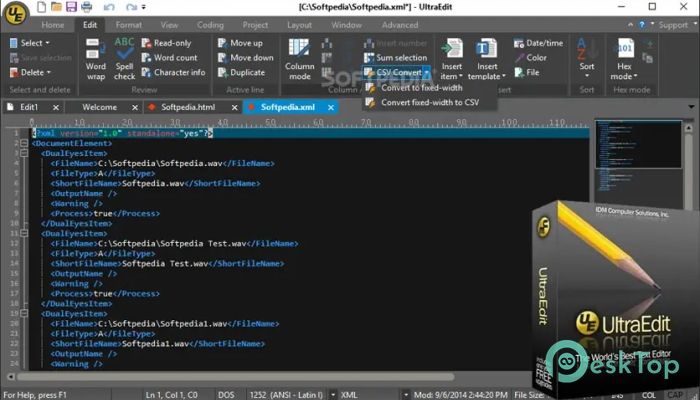700x400 pixels.
Task: Click the blue help question mark icon
Action: click(x=642, y=25)
